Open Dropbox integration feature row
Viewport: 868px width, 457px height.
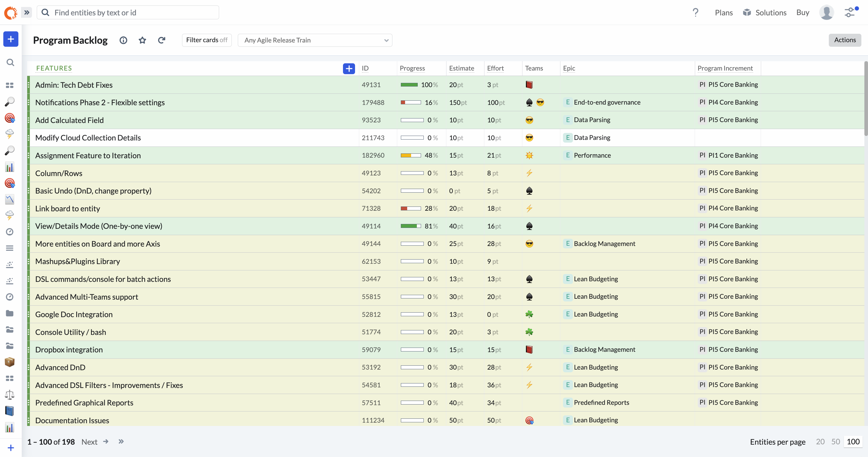69,350
